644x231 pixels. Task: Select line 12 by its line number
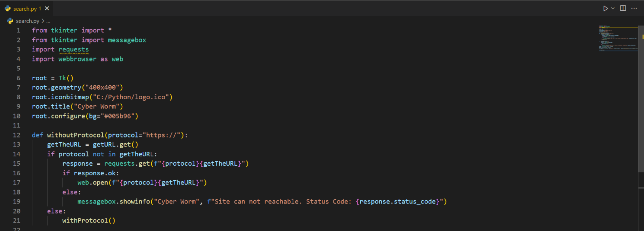click(16, 135)
